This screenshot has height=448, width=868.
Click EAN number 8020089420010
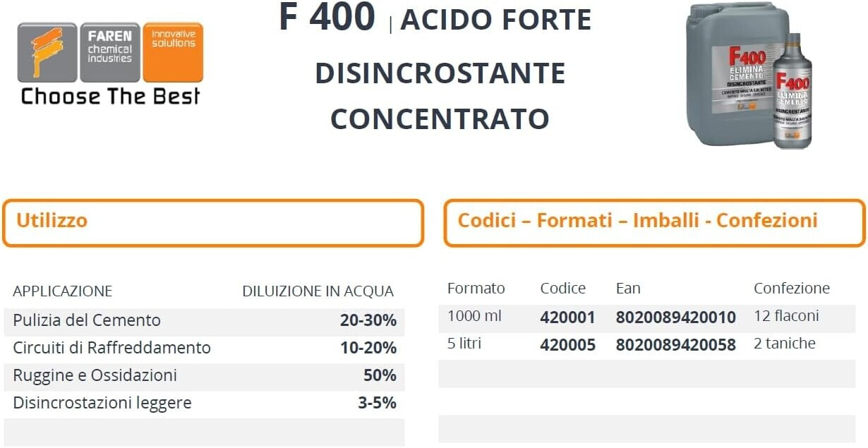[675, 317]
